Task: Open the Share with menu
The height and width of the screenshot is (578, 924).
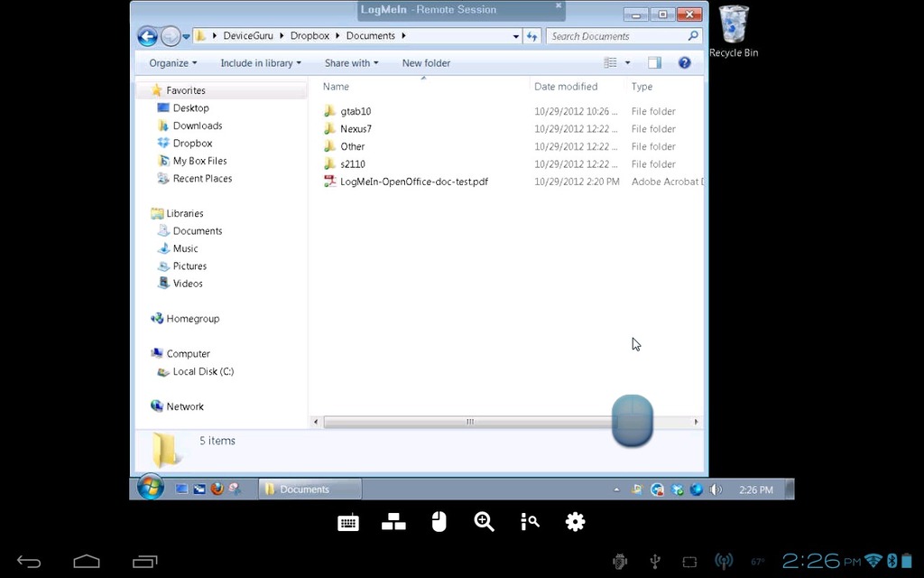Action: [351, 63]
